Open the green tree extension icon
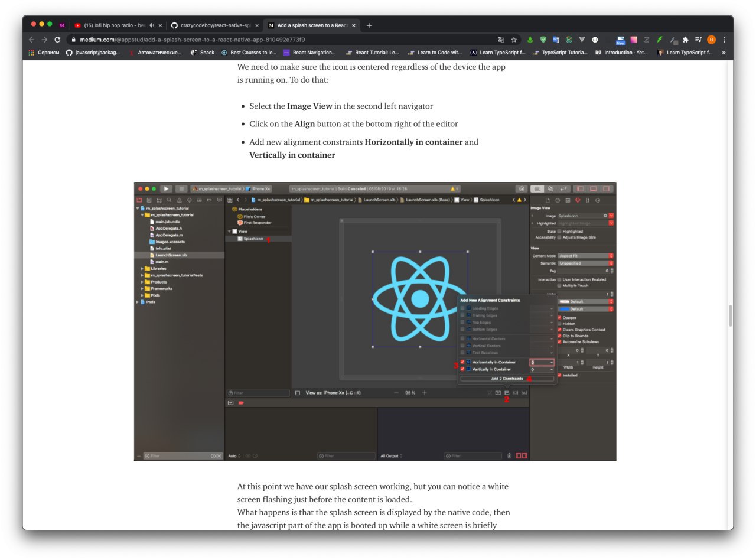Image resolution: width=756 pixels, height=560 pixels. 530,40
